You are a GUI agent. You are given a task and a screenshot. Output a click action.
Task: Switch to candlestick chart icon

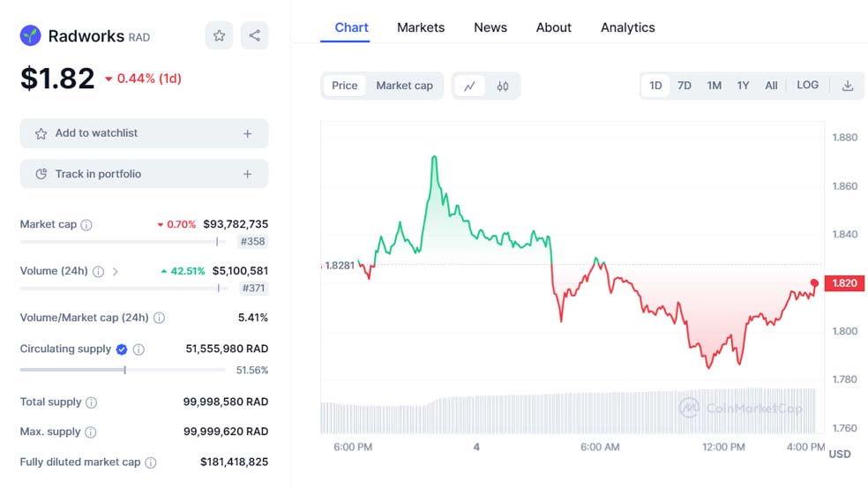(x=503, y=86)
